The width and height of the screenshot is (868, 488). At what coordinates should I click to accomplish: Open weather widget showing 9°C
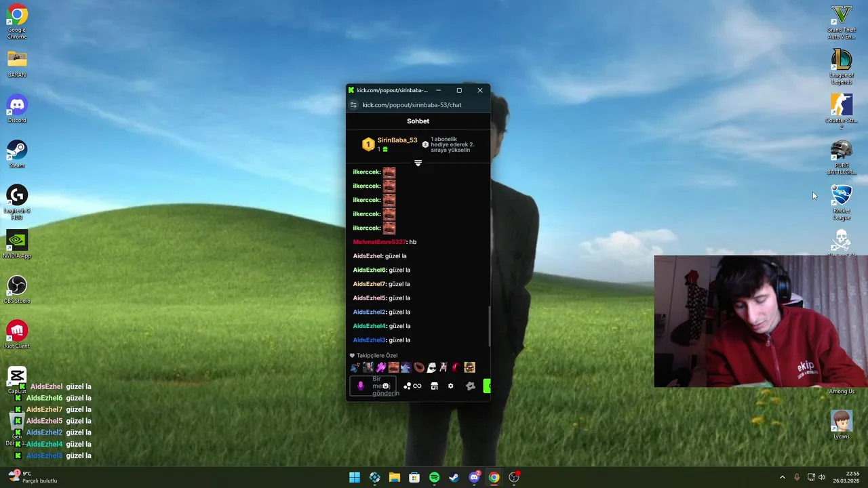(33, 477)
